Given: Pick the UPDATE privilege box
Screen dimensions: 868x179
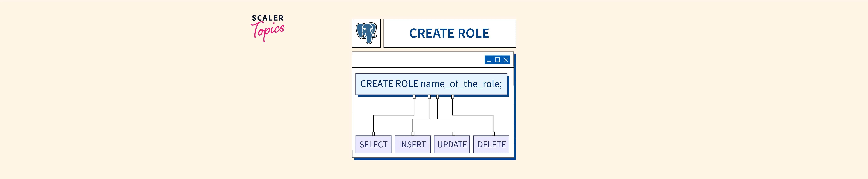Looking at the screenshot, I should click(x=452, y=145).
